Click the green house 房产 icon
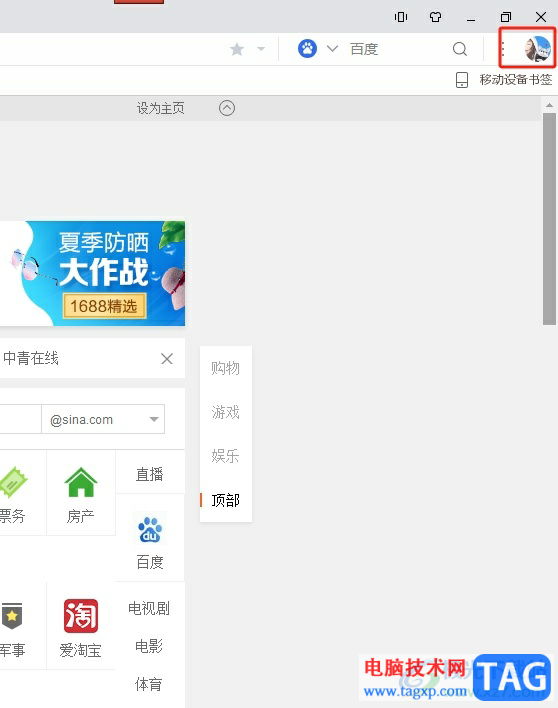 (x=81, y=482)
